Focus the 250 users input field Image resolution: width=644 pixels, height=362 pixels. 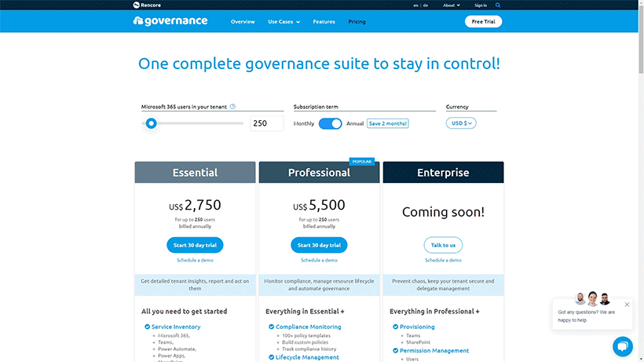pyautogui.click(x=267, y=123)
